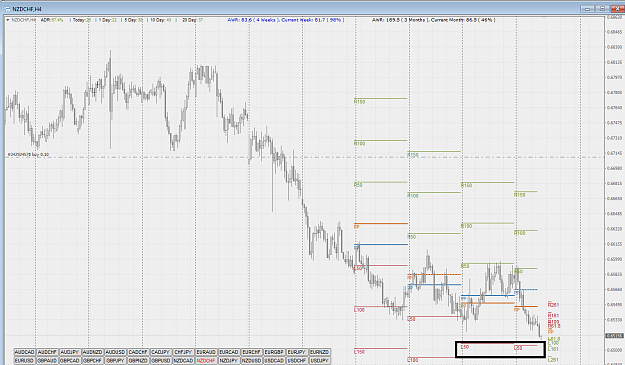Switch the chart to the AUDCAD pair
The width and height of the screenshot is (625, 365).
click(24, 352)
